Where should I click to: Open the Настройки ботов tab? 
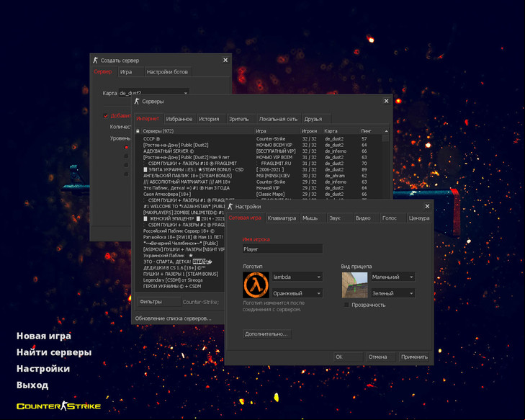pyautogui.click(x=167, y=71)
